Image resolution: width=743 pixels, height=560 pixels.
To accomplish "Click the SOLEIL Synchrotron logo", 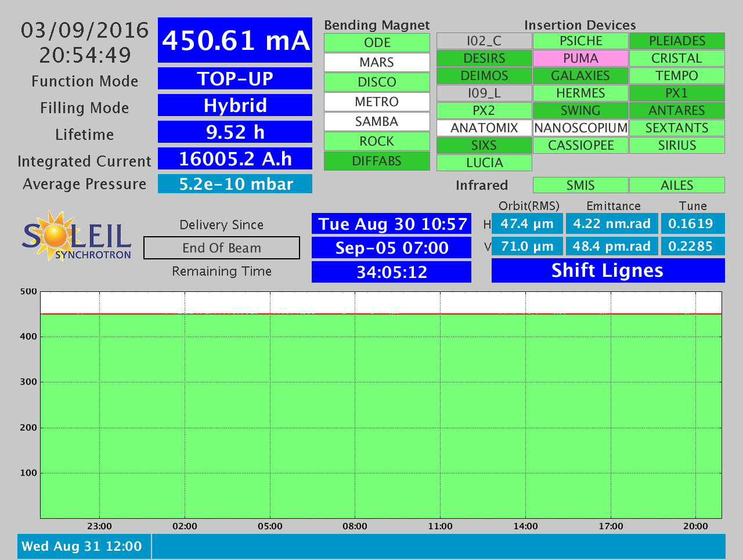I will coord(77,236).
